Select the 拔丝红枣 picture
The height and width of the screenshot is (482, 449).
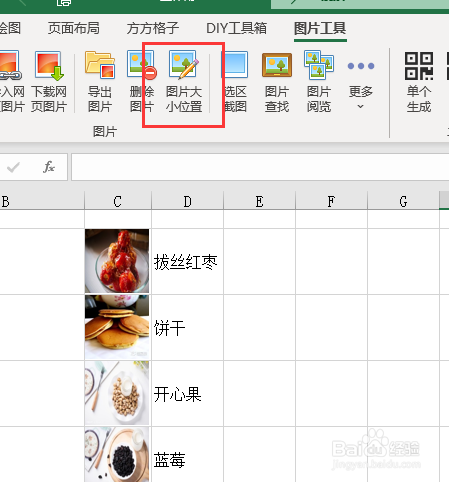coord(117,261)
